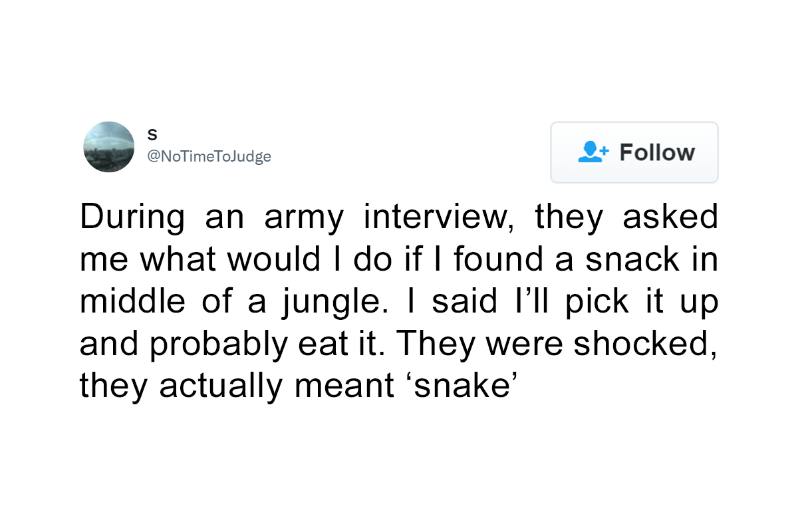Image resolution: width=798 pixels, height=532 pixels.
Task: Open the user's profile avatar
Action: point(109,147)
